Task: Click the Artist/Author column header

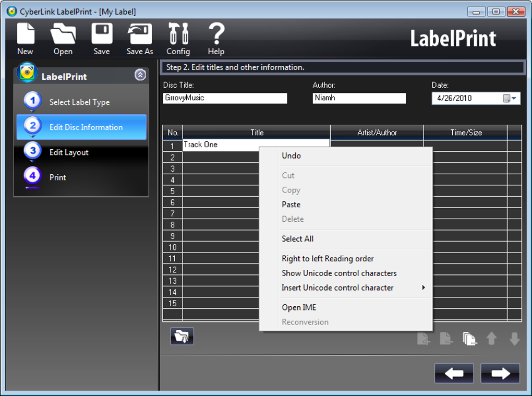Action: 377,133
